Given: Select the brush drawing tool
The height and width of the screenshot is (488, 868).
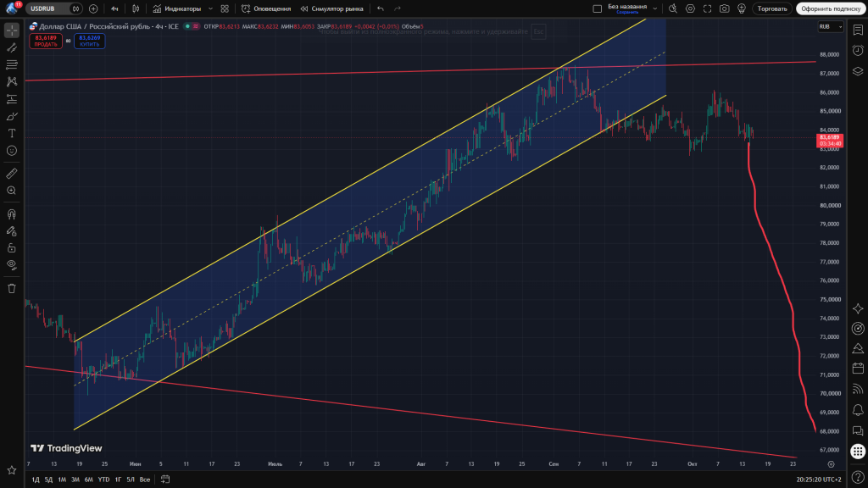Looking at the screenshot, I should pos(12,116).
